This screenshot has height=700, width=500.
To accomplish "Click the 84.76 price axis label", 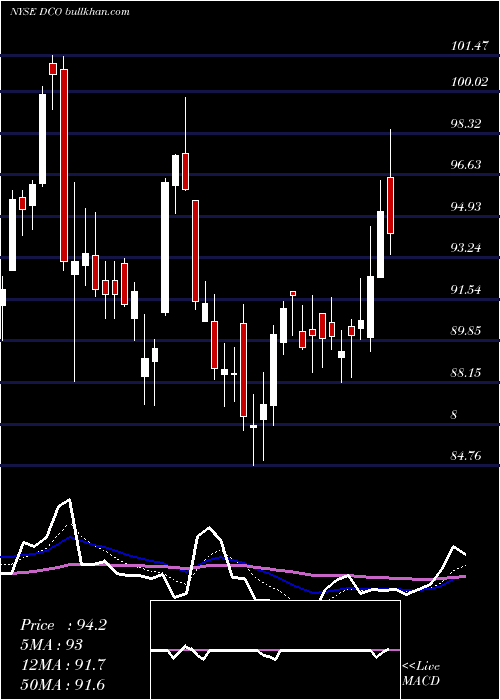I will pos(466,456).
